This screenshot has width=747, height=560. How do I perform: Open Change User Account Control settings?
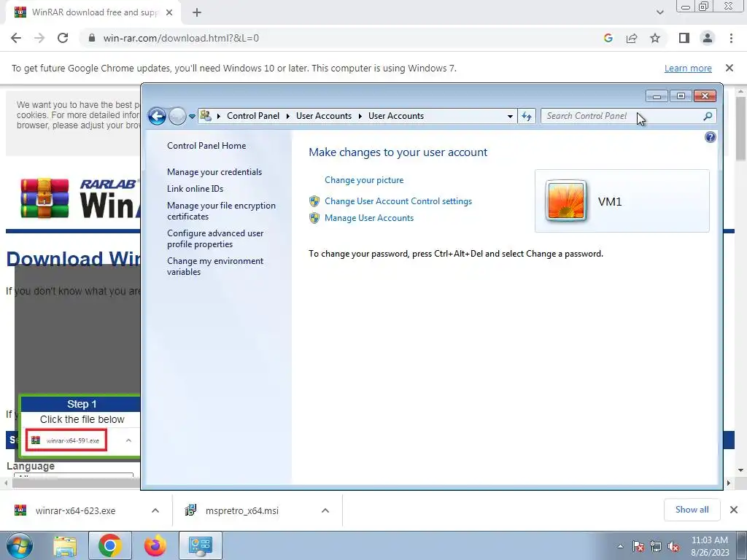click(398, 201)
